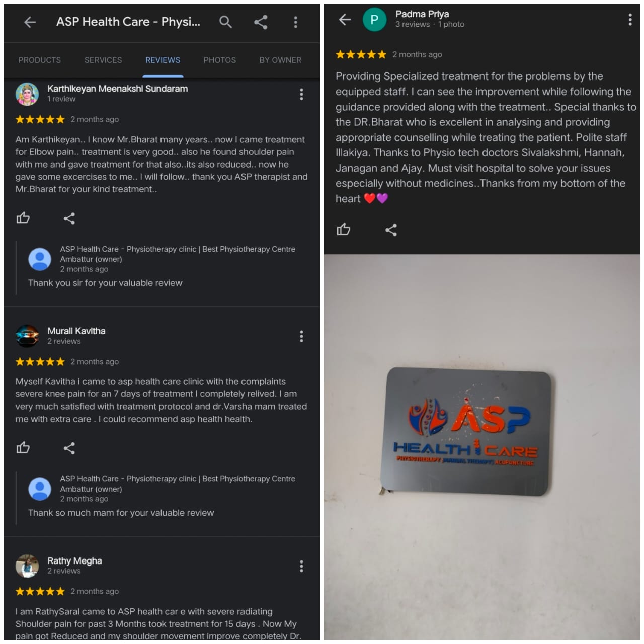Tap the back arrow beside ASP Health Care
This screenshot has width=644, height=644.
(30, 22)
